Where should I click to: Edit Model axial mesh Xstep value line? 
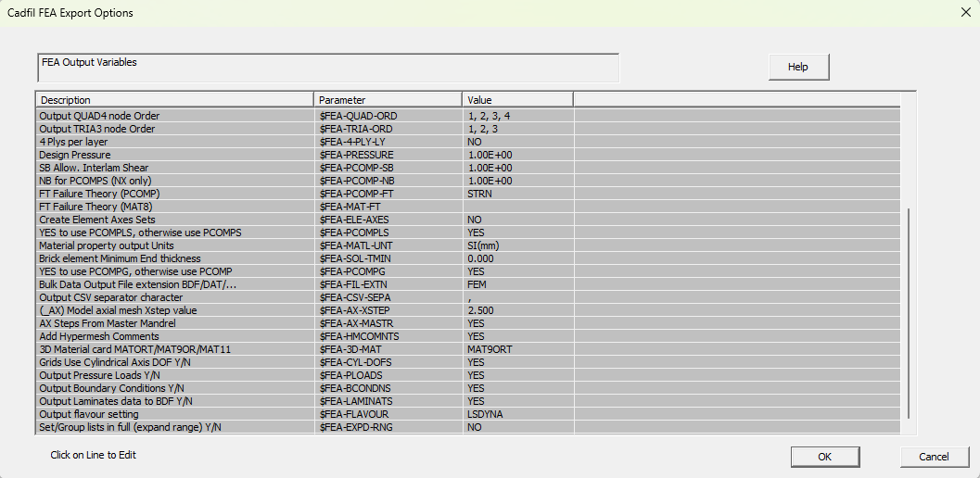[468, 310]
